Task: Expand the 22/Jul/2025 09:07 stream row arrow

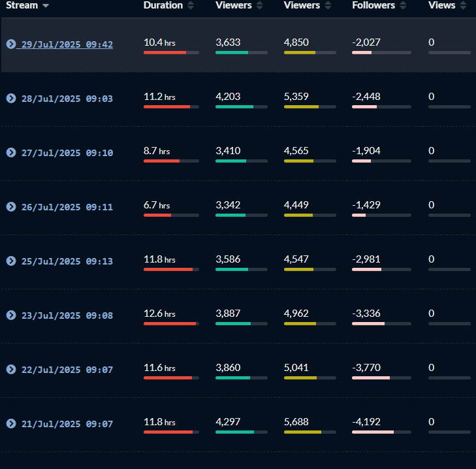Action: coord(11,369)
